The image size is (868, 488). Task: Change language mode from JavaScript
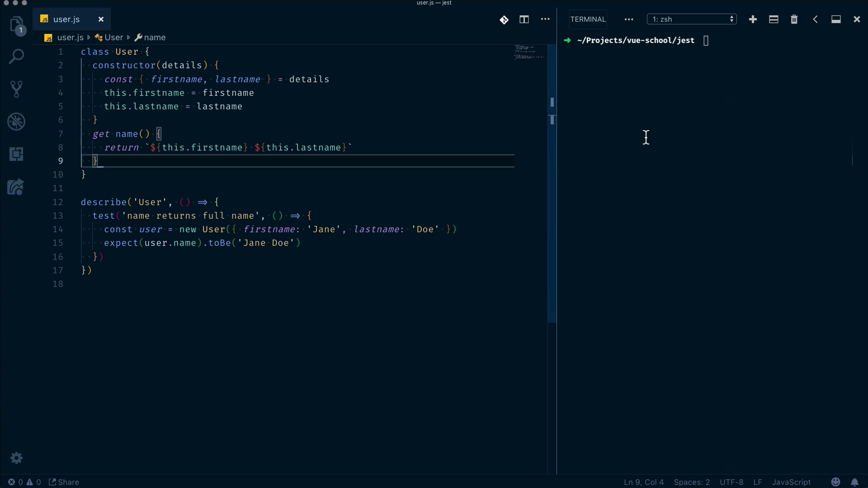point(791,482)
